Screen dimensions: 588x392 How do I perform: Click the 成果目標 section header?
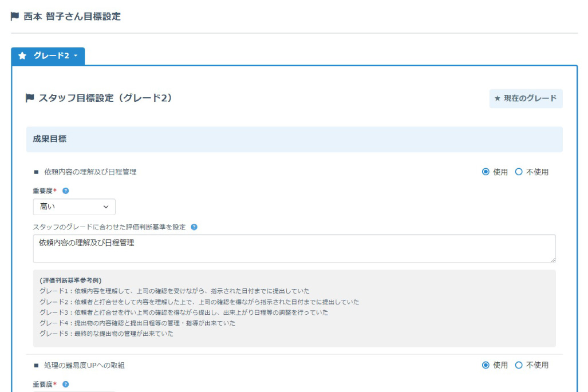click(x=294, y=139)
